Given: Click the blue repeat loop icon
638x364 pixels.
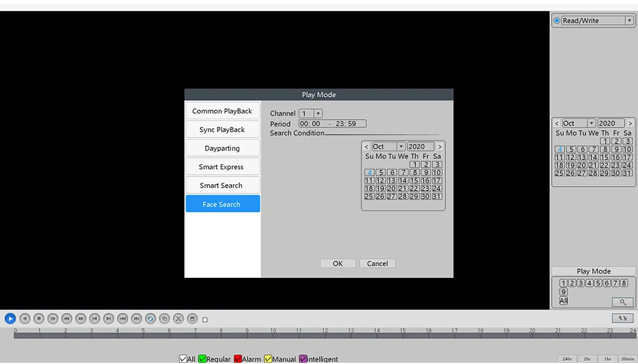Looking at the screenshot, I should coord(151,319).
